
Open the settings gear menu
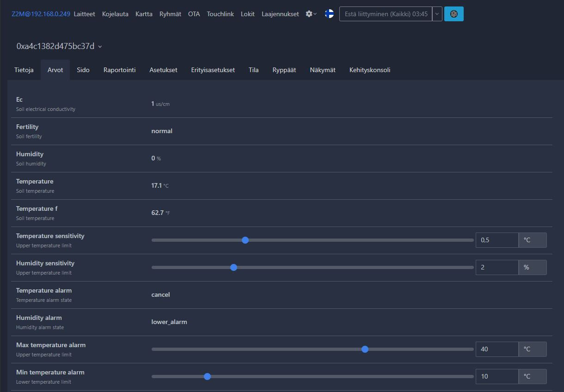click(x=311, y=14)
